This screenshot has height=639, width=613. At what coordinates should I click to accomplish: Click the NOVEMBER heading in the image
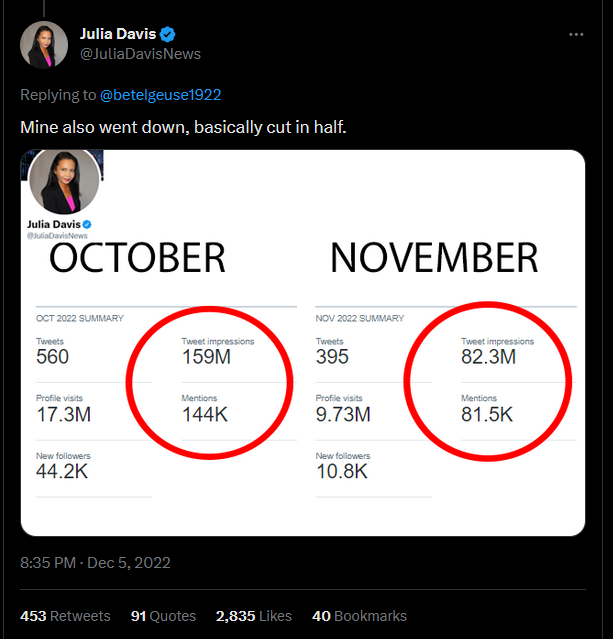point(434,258)
